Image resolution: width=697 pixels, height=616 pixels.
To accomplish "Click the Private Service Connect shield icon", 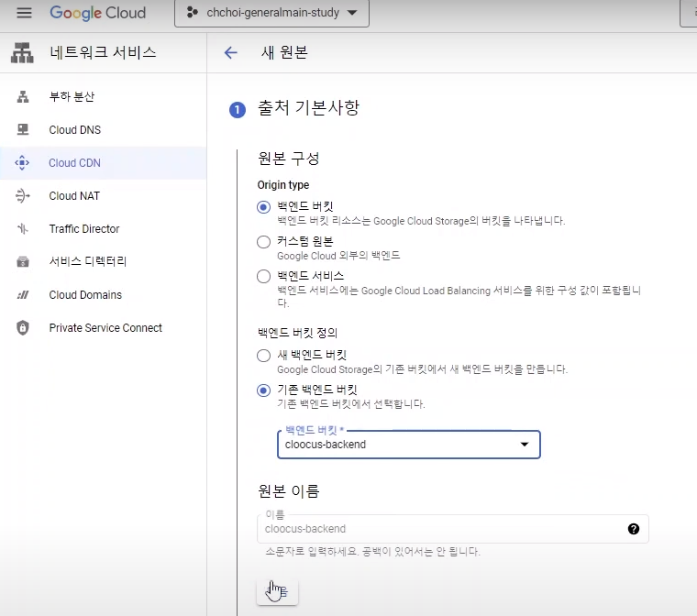I will point(23,327).
